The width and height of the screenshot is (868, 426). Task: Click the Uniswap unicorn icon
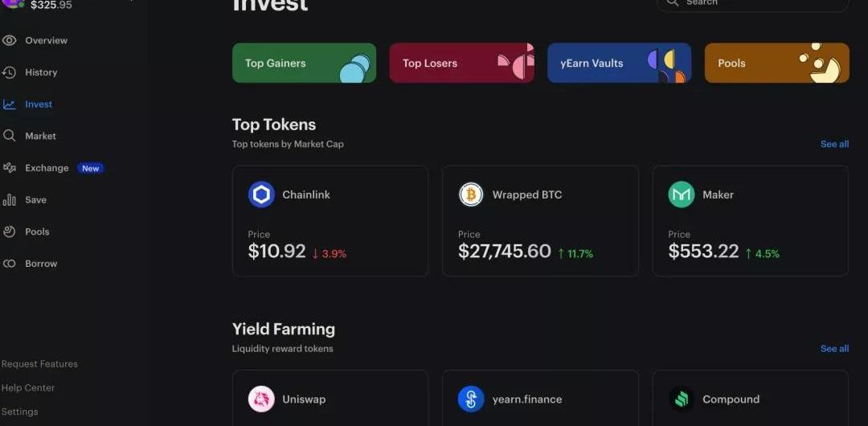coord(261,399)
